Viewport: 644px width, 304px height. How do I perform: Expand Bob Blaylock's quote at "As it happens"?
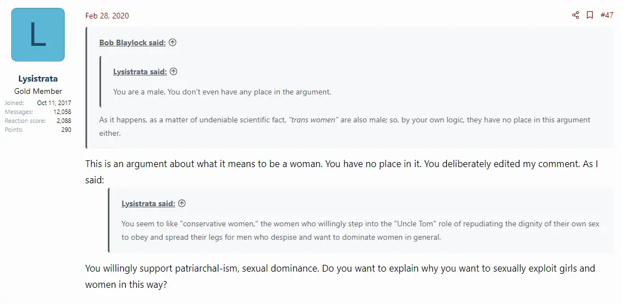click(x=345, y=126)
